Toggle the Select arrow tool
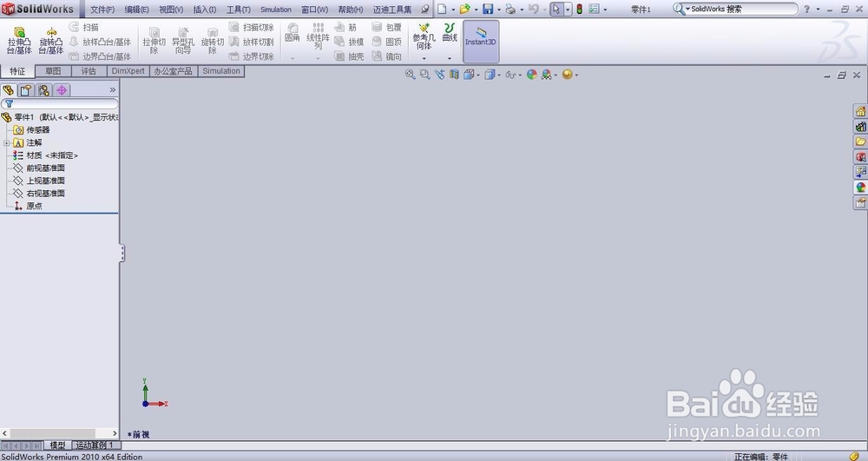 click(x=556, y=9)
